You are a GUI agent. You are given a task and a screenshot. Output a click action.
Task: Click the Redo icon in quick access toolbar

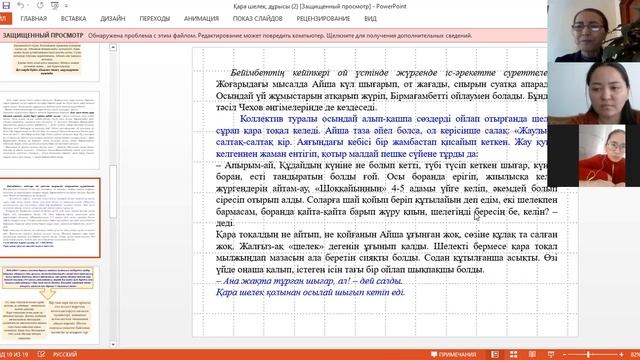[x=40, y=6]
